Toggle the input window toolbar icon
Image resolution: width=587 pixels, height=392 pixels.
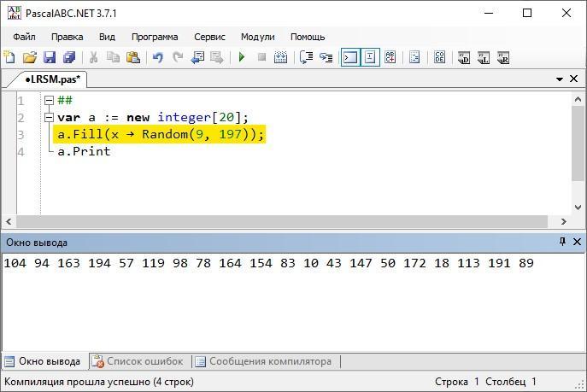[x=370, y=57]
